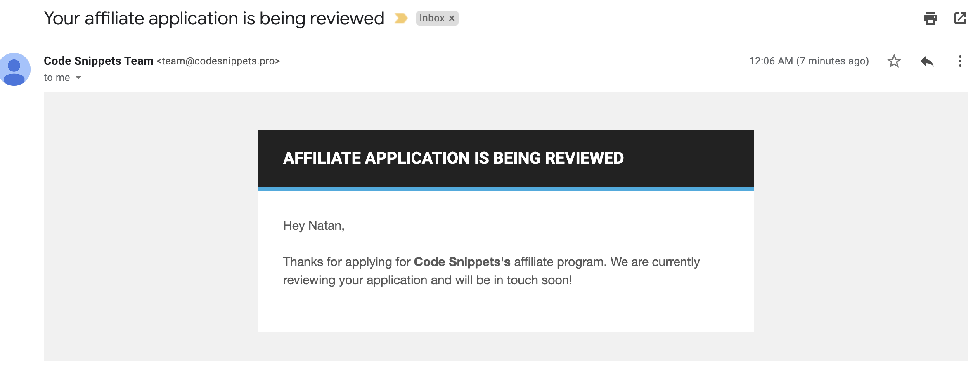Screen dimensions: 980x377
Task: Click the "to me" recipient text
Action: pos(57,78)
